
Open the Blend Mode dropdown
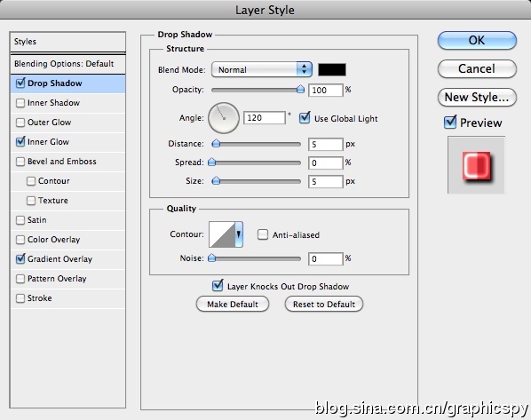(x=261, y=69)
